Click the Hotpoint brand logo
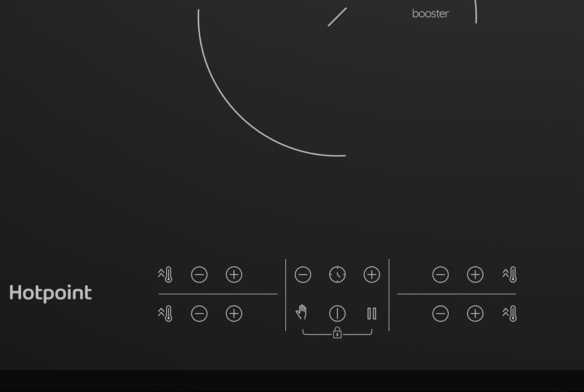The height and width of the screenshot is (392, 584). coord(50,293)
